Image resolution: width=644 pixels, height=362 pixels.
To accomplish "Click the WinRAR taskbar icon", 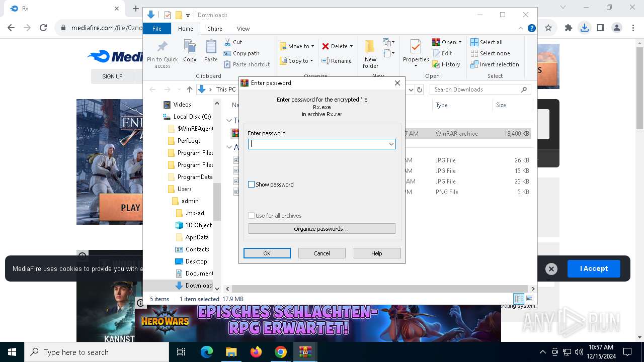I will coord(305,352).
